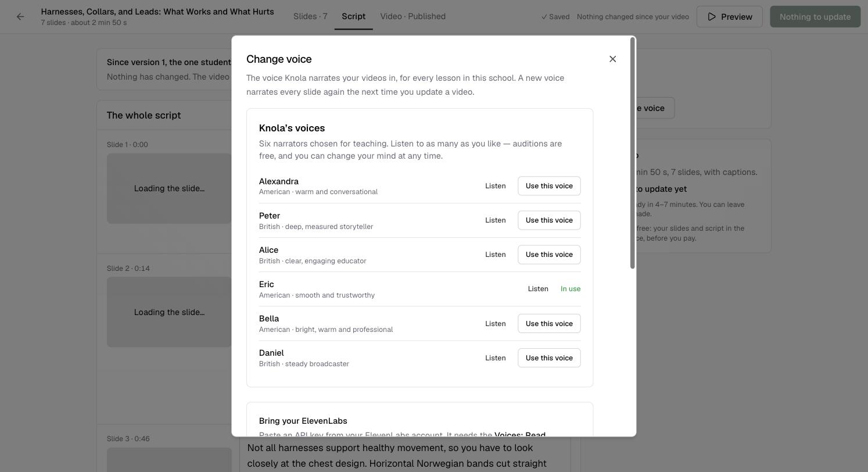Viewport: 868px width, 472px height.
Task: Choose Alice as the narrator voice
Action: [x=549, y=255]
